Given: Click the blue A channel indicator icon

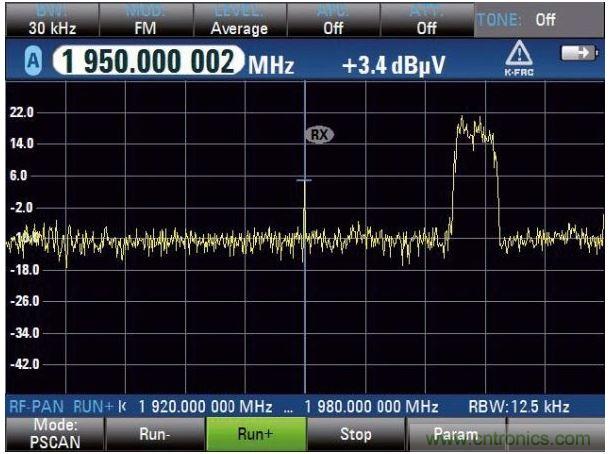Looking at the screenshot, I should [x=32, y=65].
